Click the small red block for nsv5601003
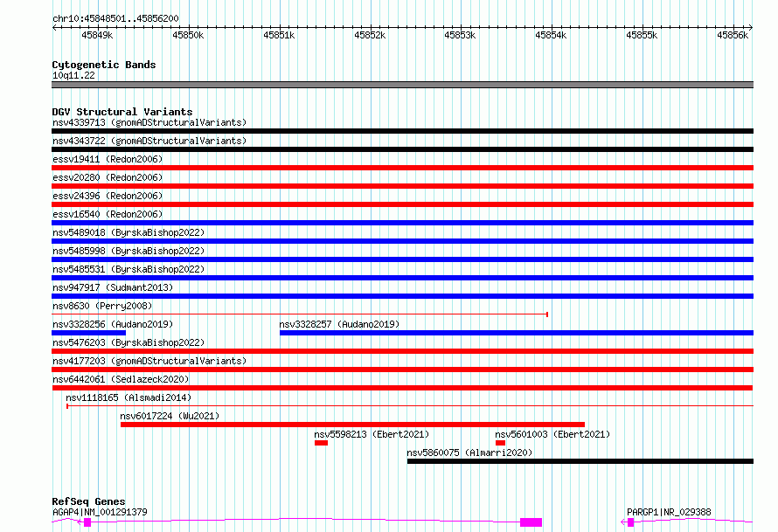The image size is (778, 532). 500,443
